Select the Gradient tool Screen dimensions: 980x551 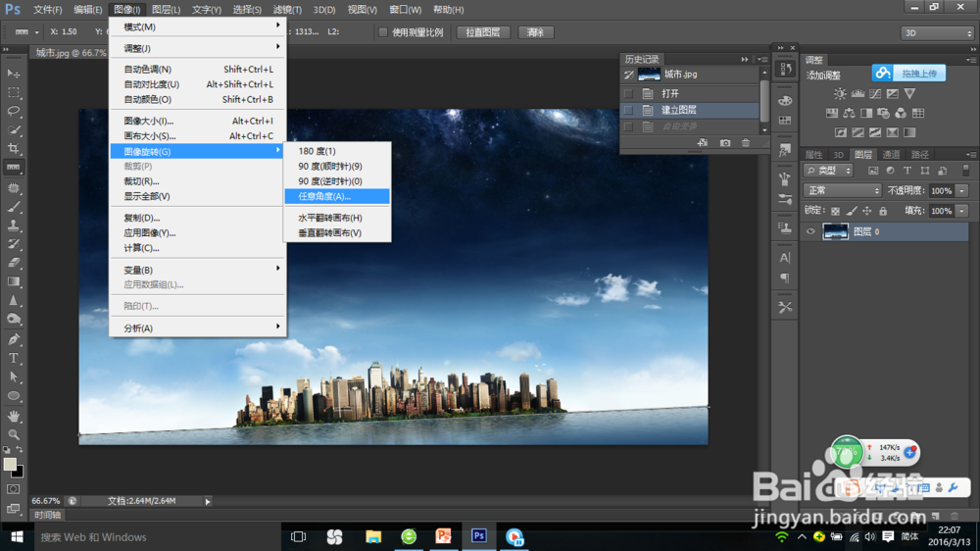click(x=13, y=281)
